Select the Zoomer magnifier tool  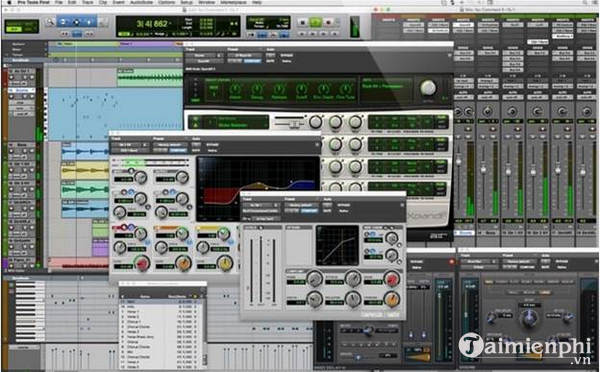(50, 22)
